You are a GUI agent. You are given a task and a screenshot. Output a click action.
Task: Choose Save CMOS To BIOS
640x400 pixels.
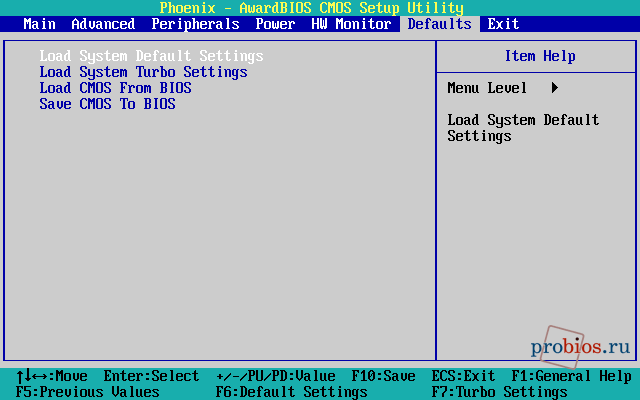pyautogui.click(x=107, y=104)
